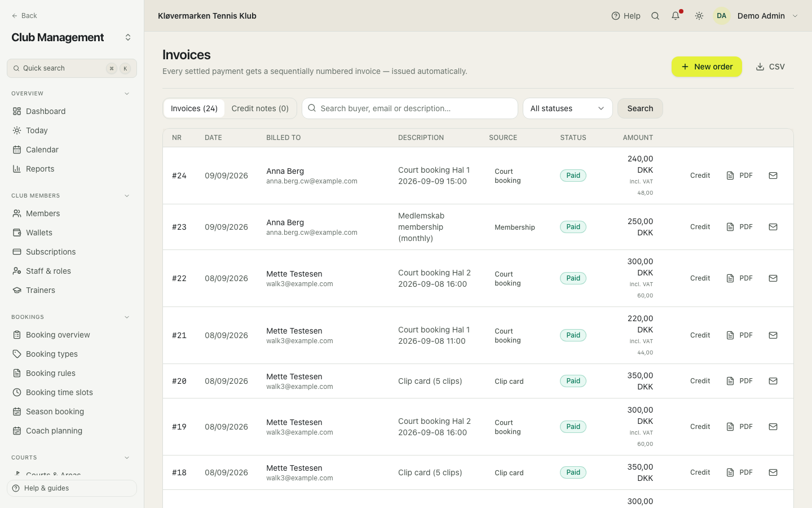
Task: Open the Today sidebar item
Action: point(72,130)
